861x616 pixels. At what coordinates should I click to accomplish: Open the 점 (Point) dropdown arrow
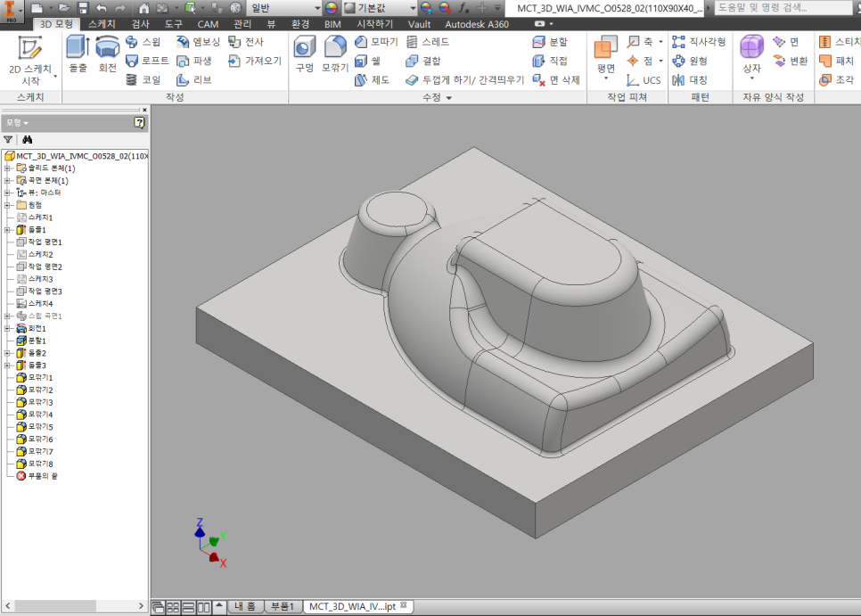pyautogui.click(x=660, y=61)
